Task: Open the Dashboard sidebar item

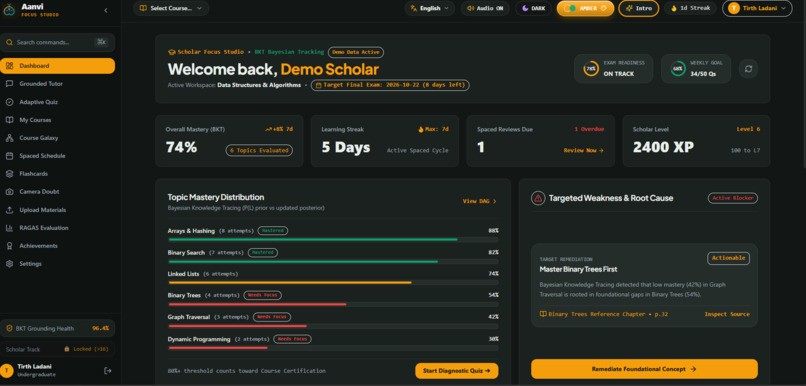Action: [58, 66]
